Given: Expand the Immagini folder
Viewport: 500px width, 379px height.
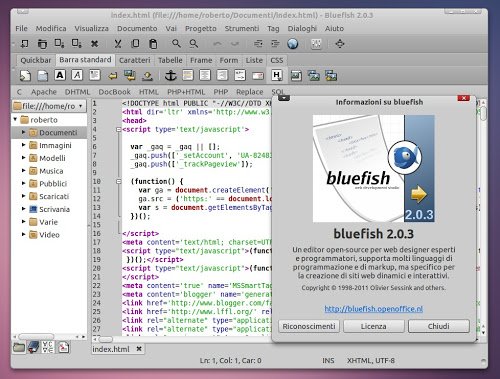Looking at the screenshot, I should coord(24,145).
